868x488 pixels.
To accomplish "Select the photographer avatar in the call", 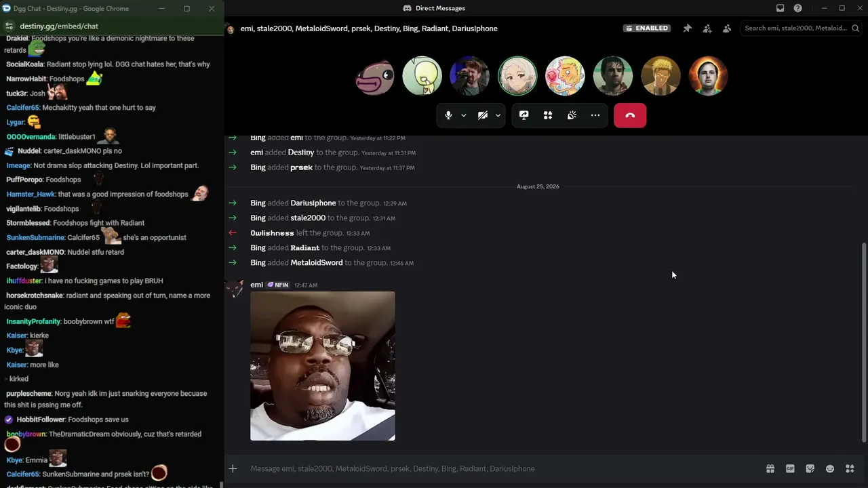I will click(x=470, y=76).
